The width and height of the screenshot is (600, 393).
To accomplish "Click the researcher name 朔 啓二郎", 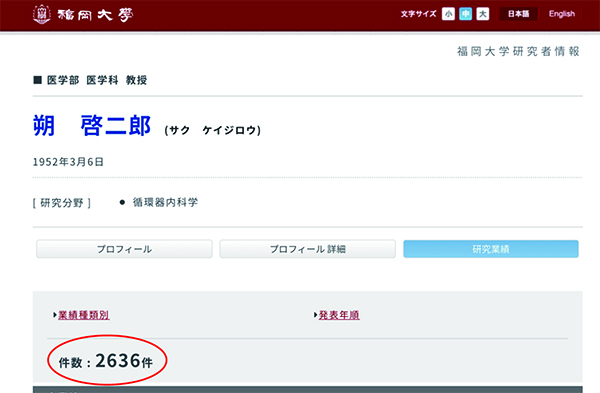I will click(92, 126).
